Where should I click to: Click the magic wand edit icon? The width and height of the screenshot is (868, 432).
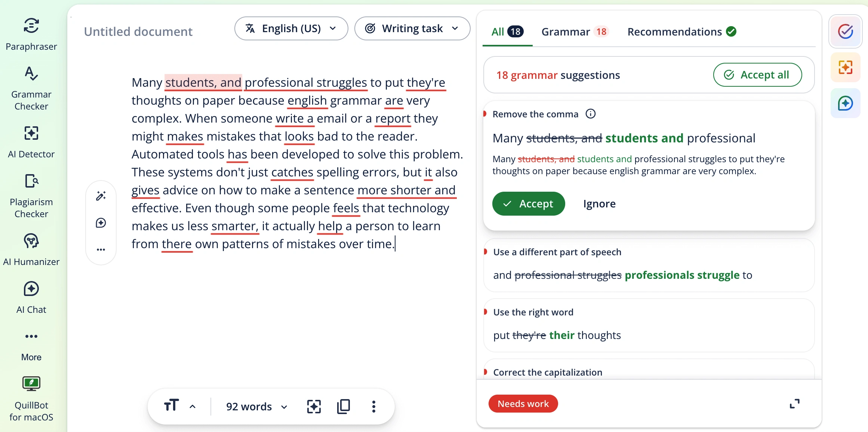(x=101, y=196)
